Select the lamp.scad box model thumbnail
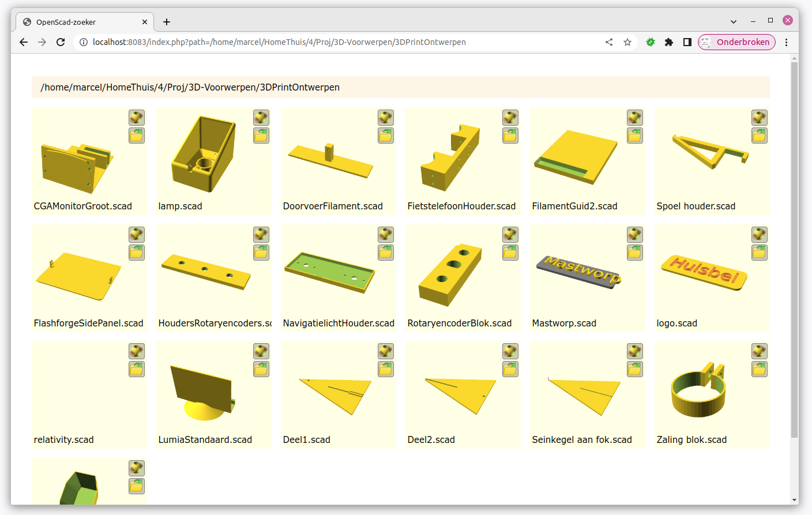 pyautogui.click(x=204, y=153)
